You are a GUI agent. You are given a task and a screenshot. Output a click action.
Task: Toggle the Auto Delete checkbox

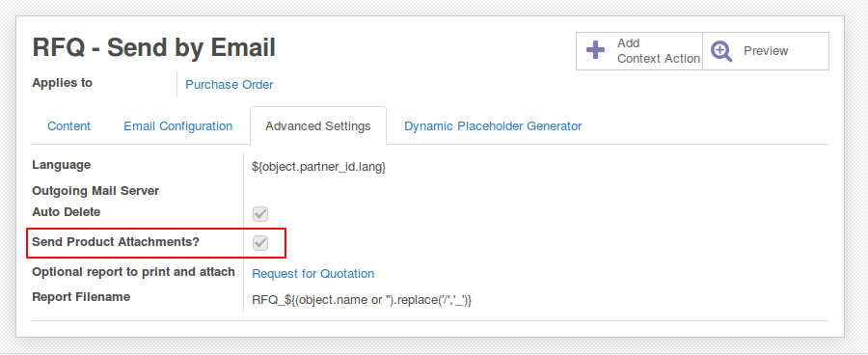click(x=260, y=214)
